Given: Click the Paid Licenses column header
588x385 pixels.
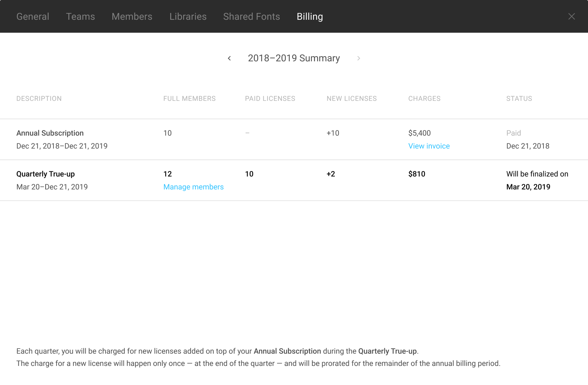Looking at the screenshot, I should point(270,98).
